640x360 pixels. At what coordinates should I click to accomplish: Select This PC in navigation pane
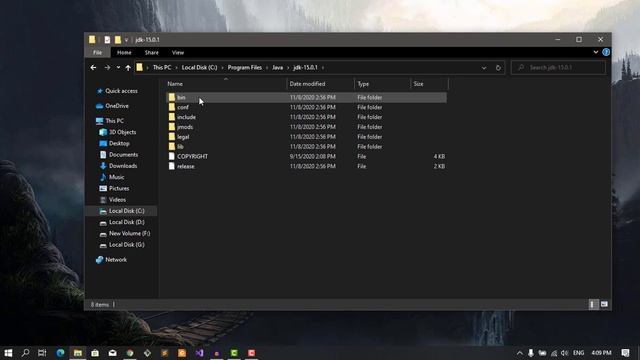click(x=114, y=121)
